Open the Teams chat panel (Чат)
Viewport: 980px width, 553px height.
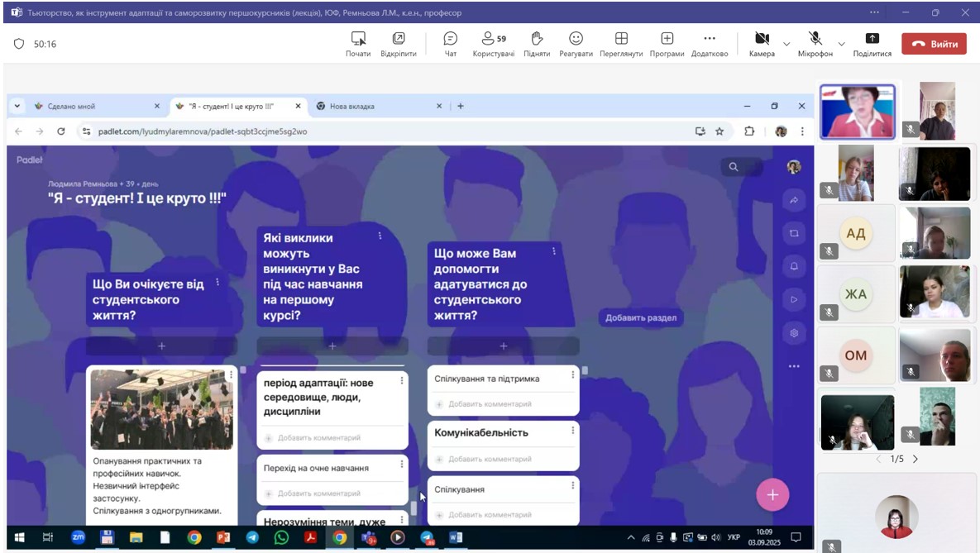[450, 44]
